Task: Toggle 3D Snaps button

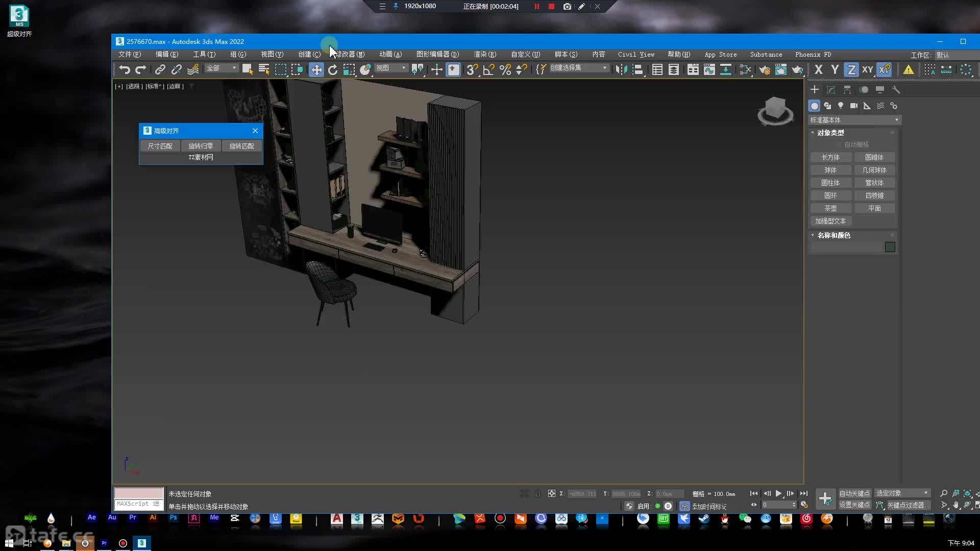Action: pos(472,70)
